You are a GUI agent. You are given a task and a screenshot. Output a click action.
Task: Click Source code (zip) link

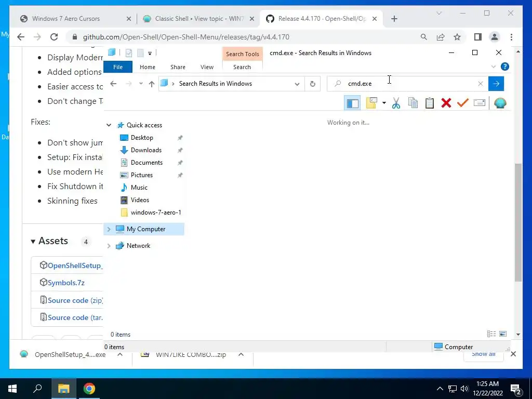pyautogui.click(x=75, y=300)
